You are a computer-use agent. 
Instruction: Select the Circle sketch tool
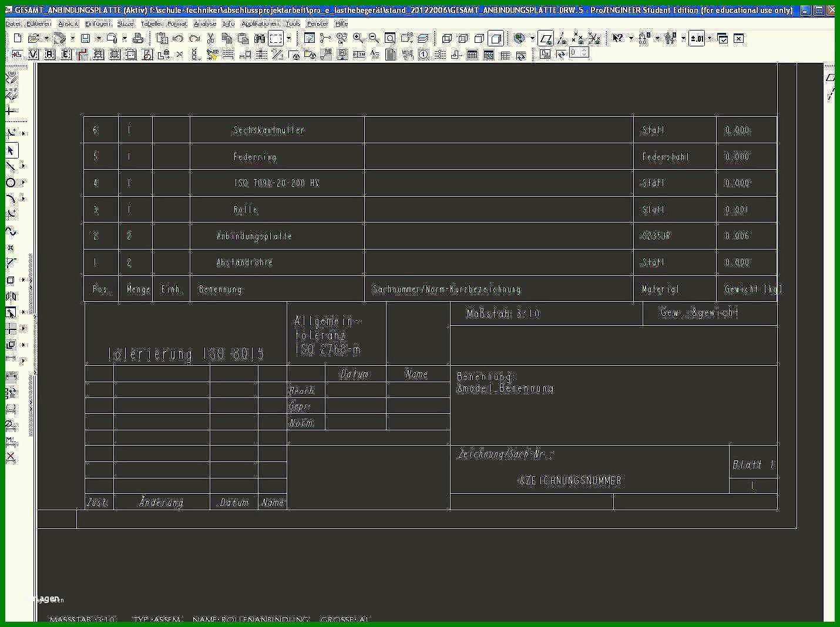point(11,183)
